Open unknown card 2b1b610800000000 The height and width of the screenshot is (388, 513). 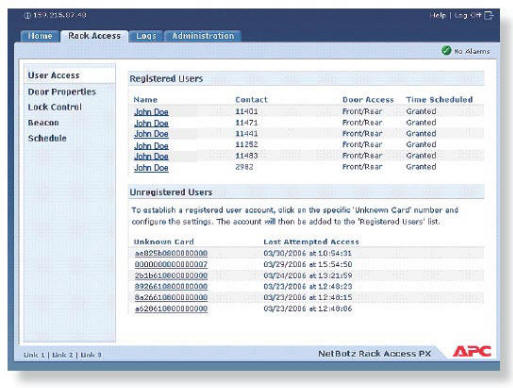[x=171, y=276]
